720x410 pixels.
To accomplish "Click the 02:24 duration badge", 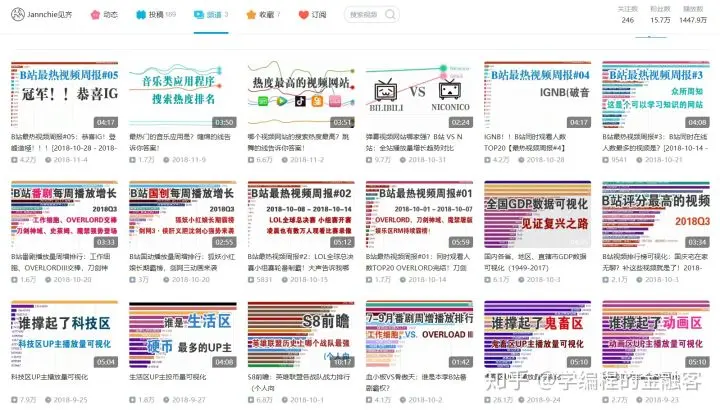I will tap(461, 122).
